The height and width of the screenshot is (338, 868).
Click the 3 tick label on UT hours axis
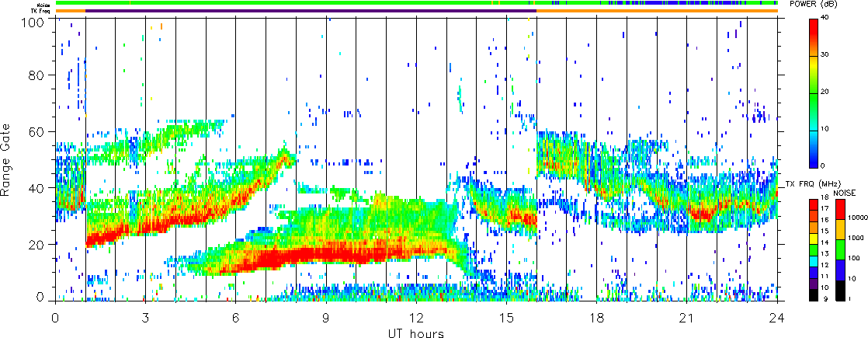pyautogui.click(x=146, y=319)
